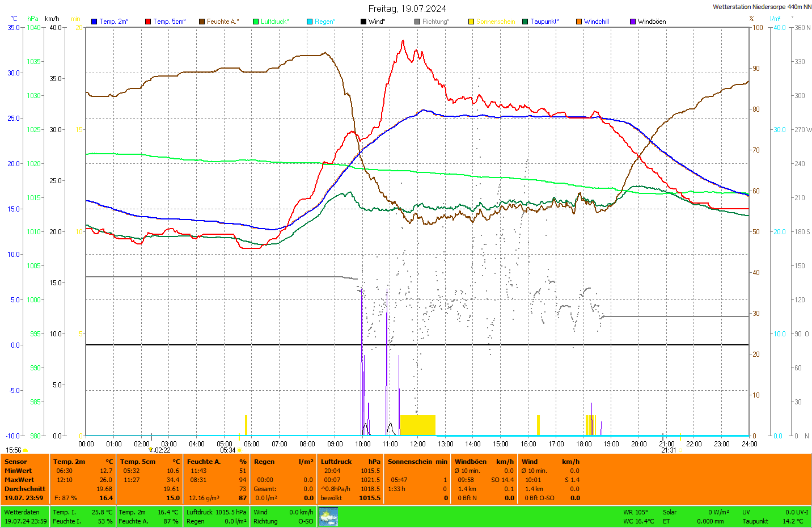Click the blue Temp. 2m legend swatch

[94, 22]
